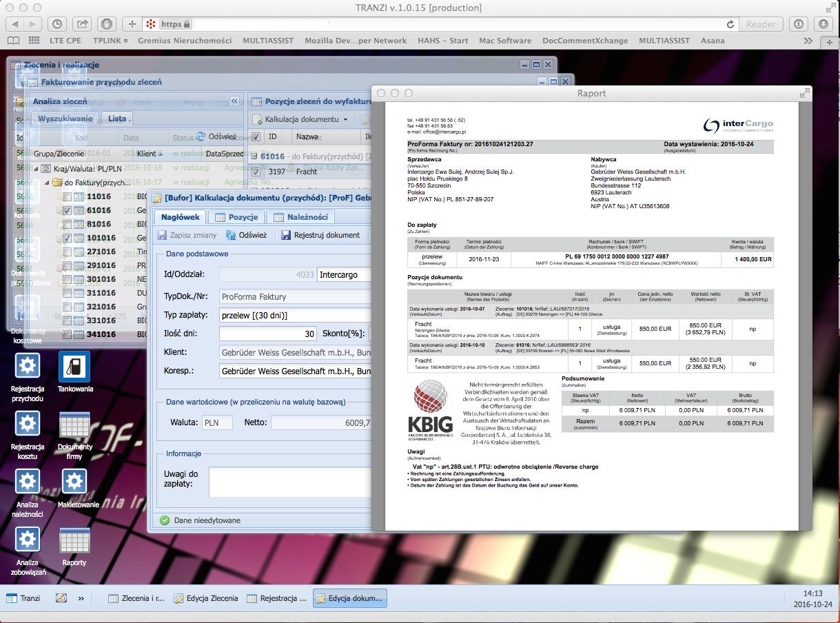The width and height of the screenshot is (840, 623).
Task: Click Odśwież in the Analiza zleceń panel
Action: click(x=216, y=136)
